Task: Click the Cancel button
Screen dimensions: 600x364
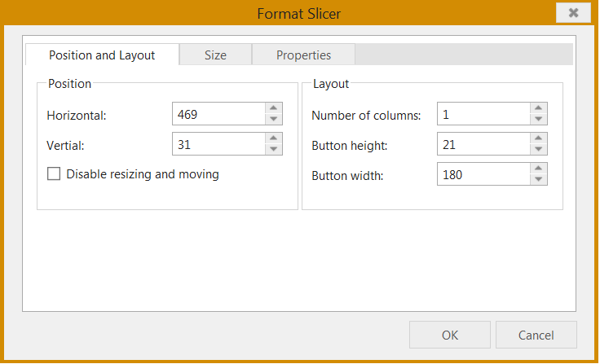Action: [536, 335]
